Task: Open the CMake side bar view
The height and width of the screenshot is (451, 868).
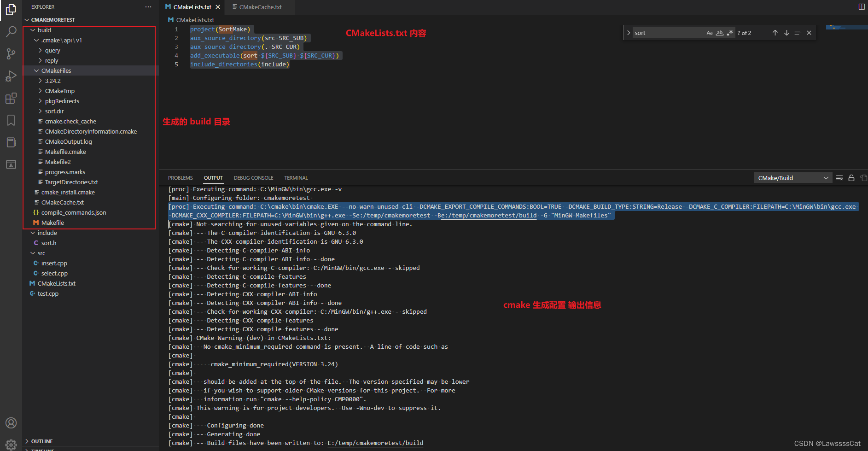Action: coord(11,164)
